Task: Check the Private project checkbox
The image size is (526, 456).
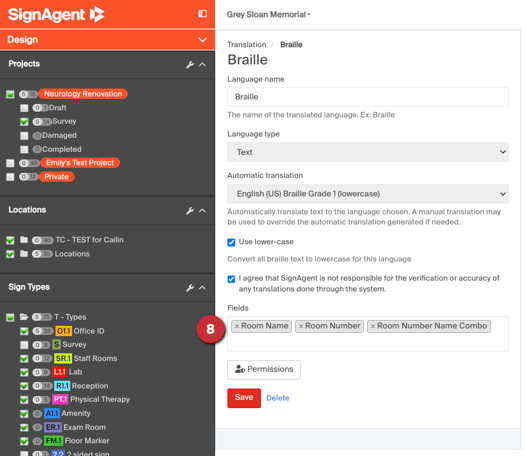Action: (x=10, y=177)
